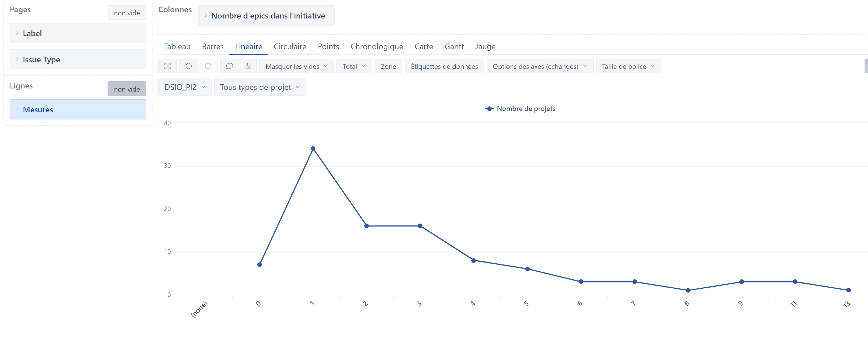Click the data point above x-axis 8
Image resolution: width=868 pixels, height=347 pixels.
[688, 290]
